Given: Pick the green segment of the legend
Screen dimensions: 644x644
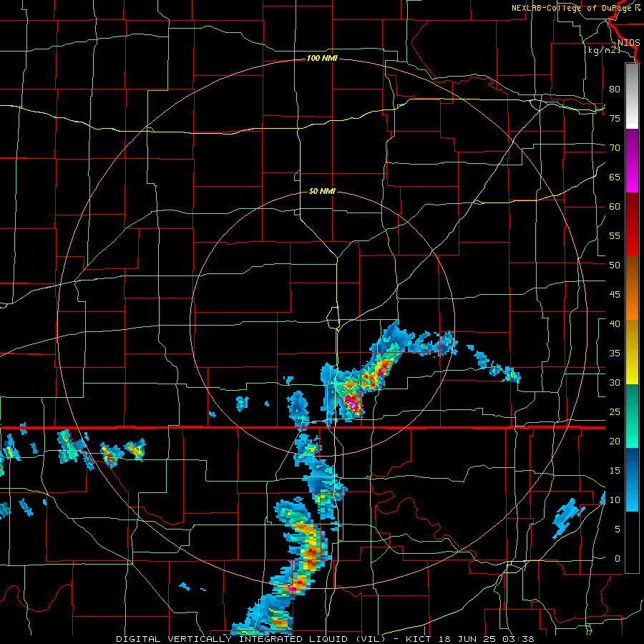Looking at the screenshot, I should (632, 416).
